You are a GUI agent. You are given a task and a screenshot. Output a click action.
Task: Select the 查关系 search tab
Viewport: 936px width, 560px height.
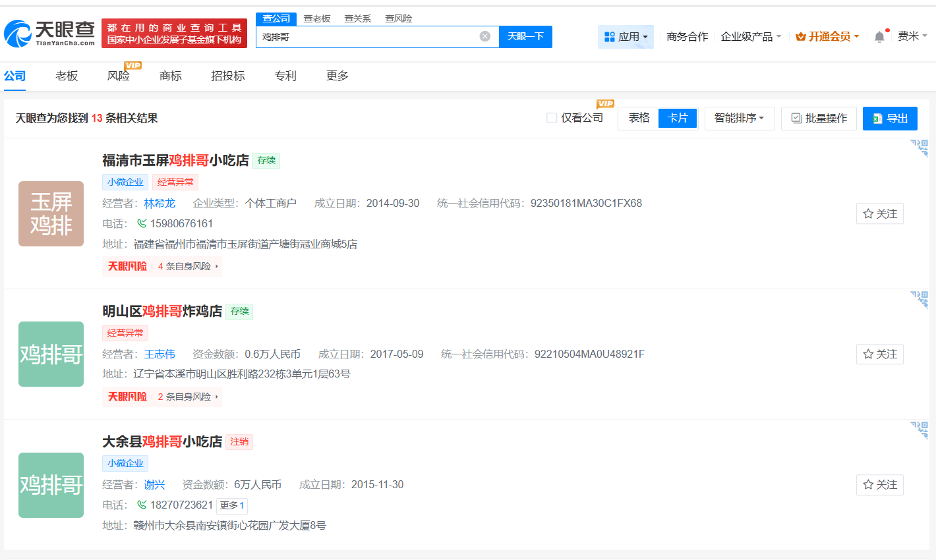(357, 18)
